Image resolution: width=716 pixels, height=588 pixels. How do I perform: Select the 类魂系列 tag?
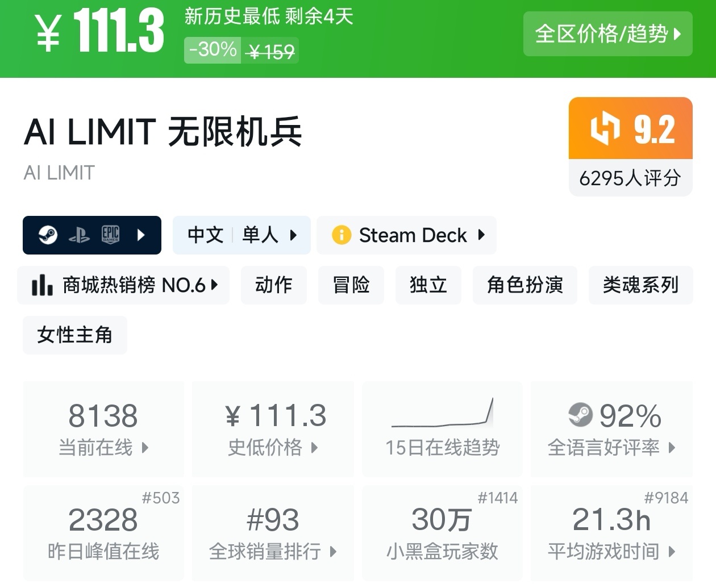click(640, 285)
